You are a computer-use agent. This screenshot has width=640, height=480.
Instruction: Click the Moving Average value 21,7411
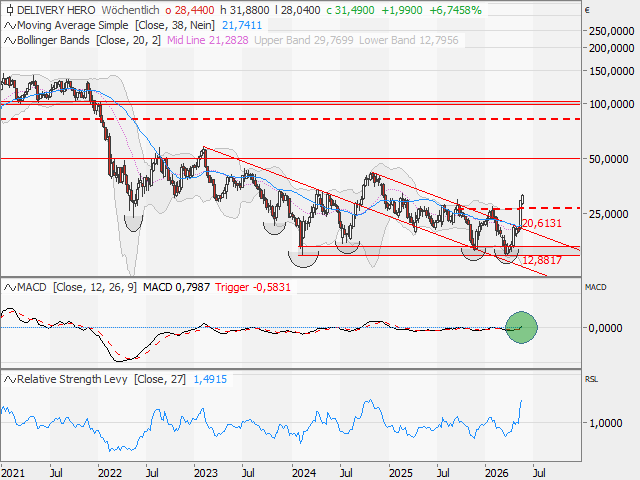click(242, 25)
